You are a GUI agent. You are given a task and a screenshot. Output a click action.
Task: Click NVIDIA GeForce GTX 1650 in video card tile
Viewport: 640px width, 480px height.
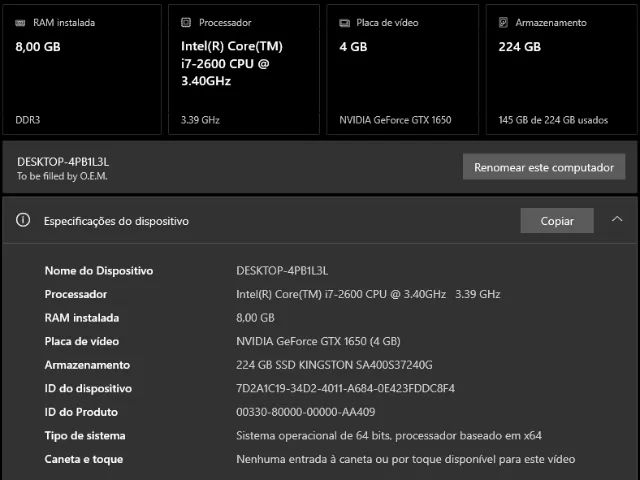(395, 120)
